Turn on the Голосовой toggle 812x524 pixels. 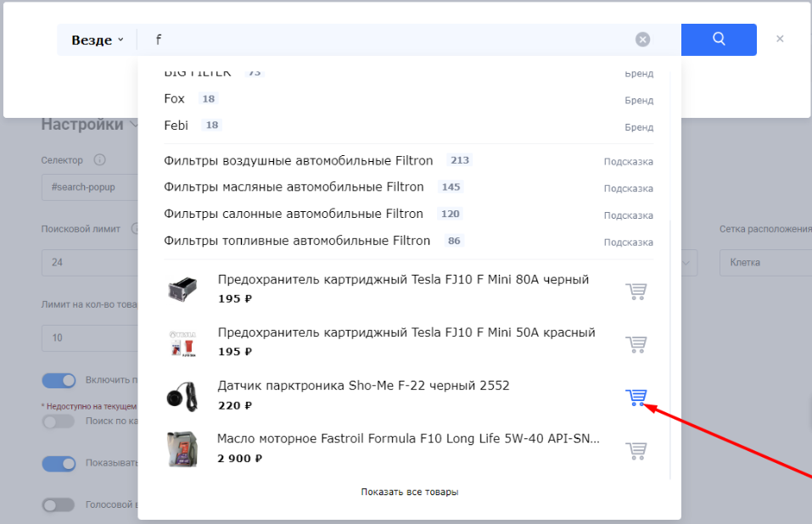59,504
